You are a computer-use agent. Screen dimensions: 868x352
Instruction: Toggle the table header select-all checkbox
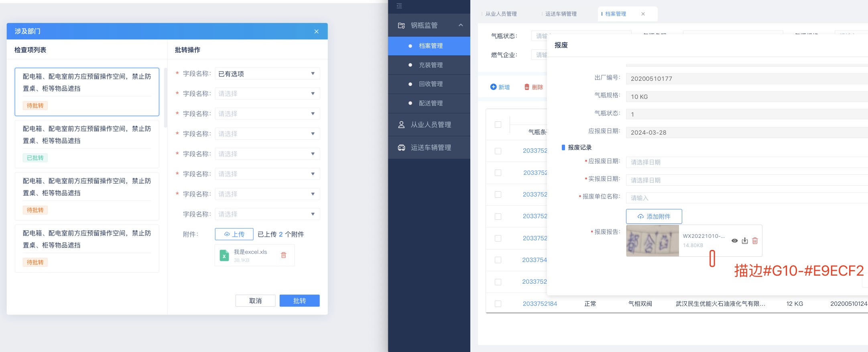[498, 125]
